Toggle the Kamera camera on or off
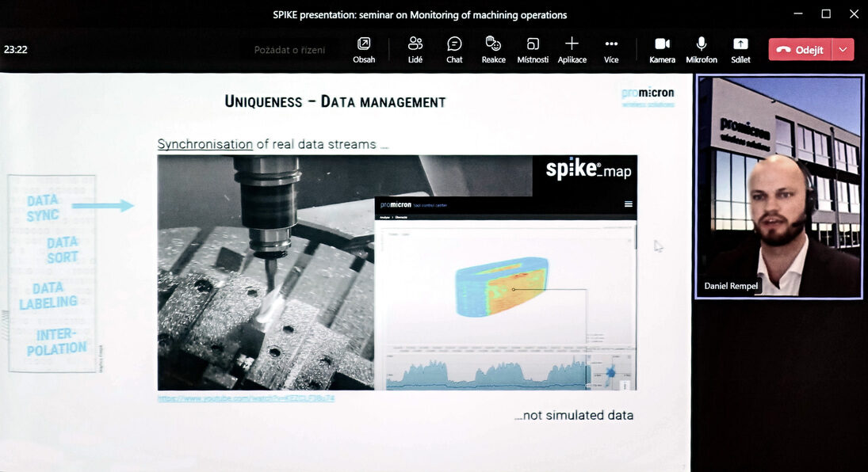 tap(662, 49)
